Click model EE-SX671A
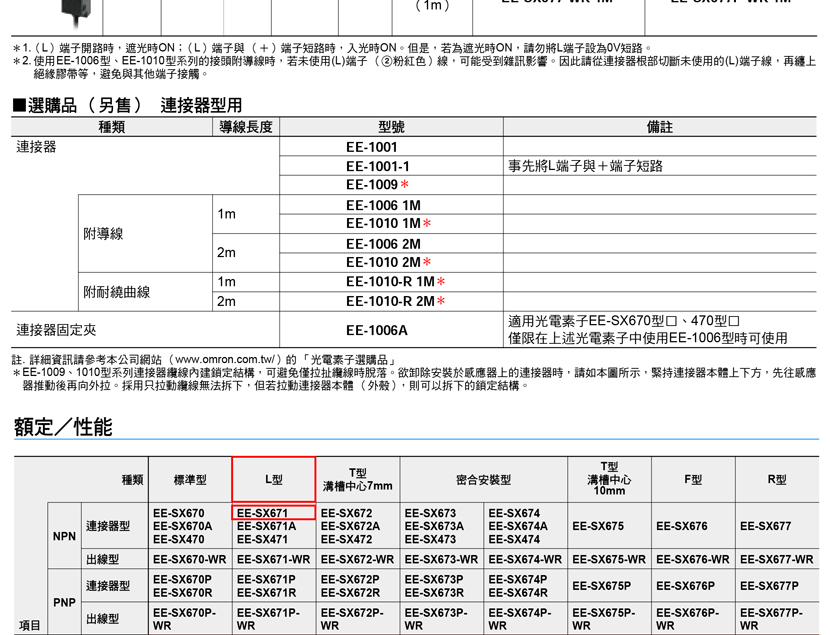Screen dimensions: 830x635 click(267, 526)
